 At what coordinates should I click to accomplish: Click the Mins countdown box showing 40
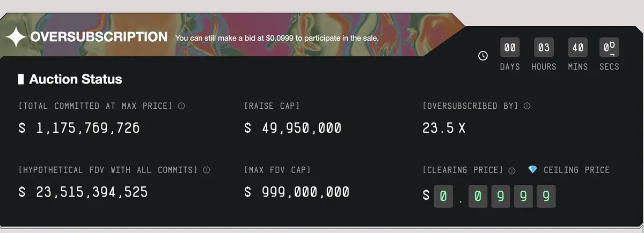[578, 48]
